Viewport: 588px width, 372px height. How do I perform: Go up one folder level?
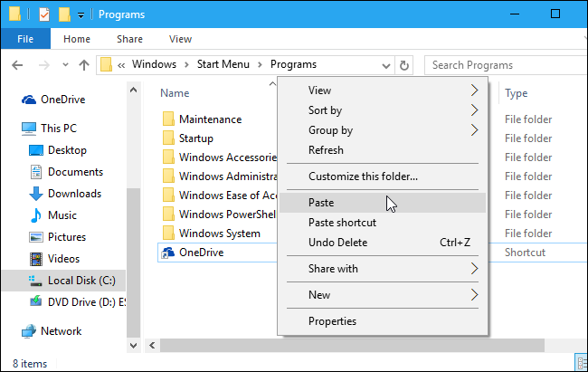click(x=83, y=65)
